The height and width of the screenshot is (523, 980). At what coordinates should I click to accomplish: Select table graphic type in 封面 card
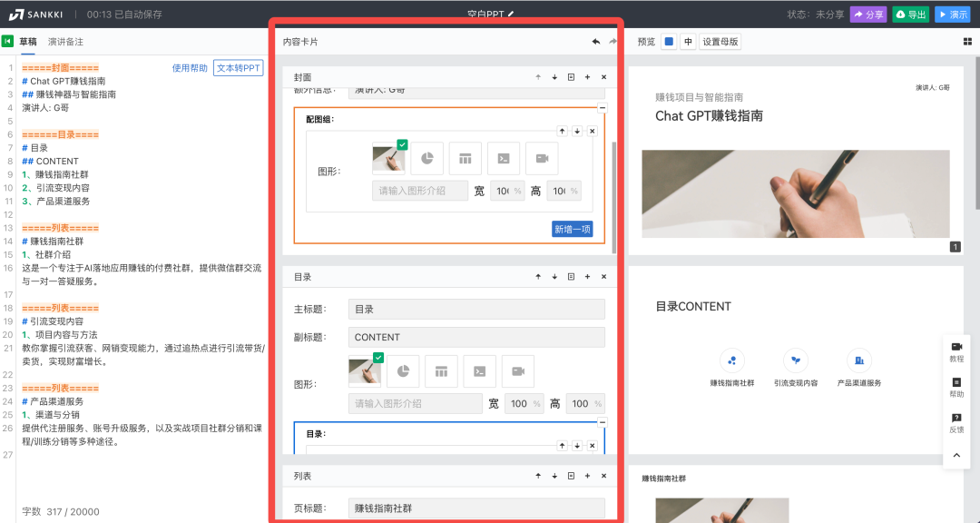pyautogui.click(x=465, y=158)
